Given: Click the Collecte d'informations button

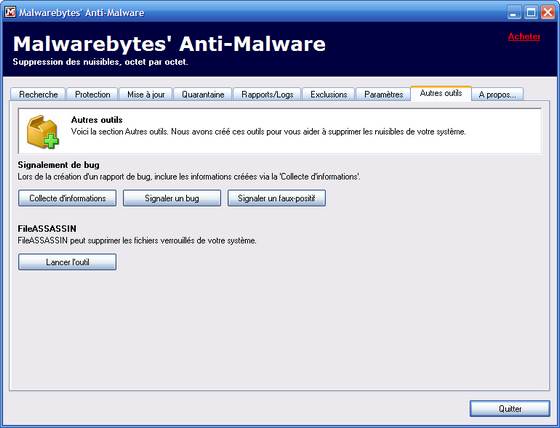Looking at the screenshot, I should tap(68, 198).
